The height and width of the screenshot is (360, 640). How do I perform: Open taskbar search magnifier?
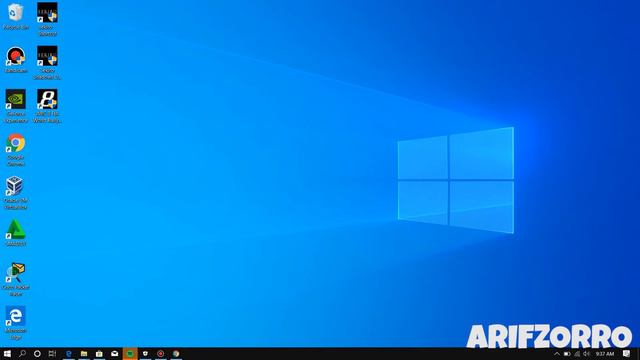(x=22, y=353)
